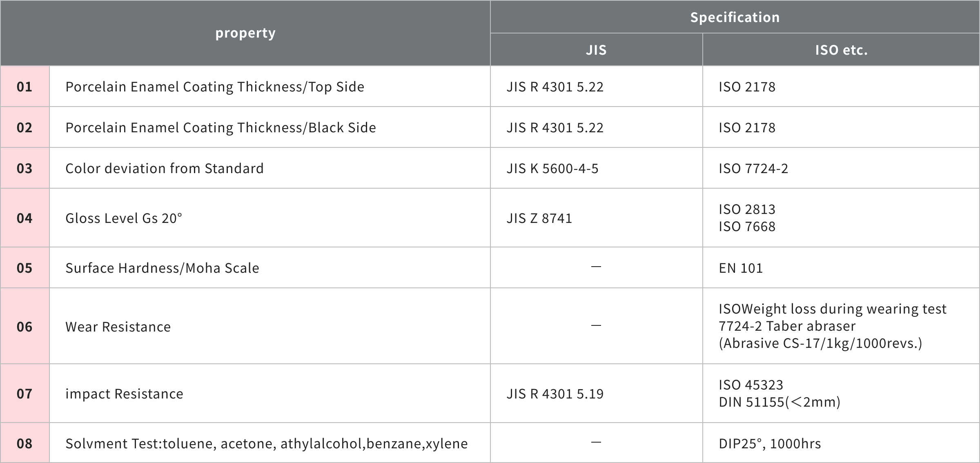Click row number 04 cell

(24, 218)
